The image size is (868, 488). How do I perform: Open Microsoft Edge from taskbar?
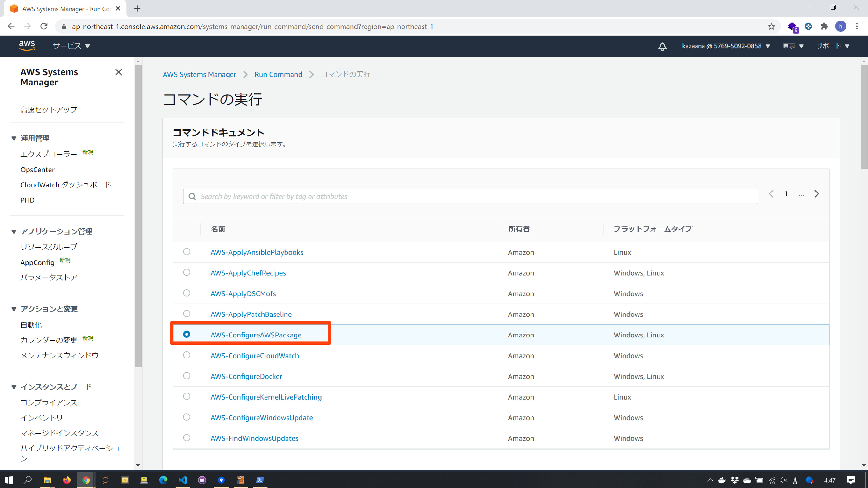164,480
